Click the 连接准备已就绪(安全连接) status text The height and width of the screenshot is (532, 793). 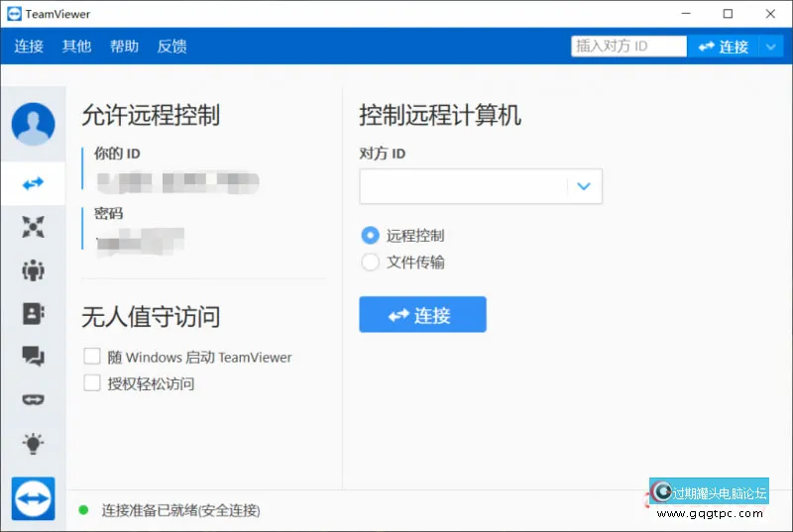point(181,510)
